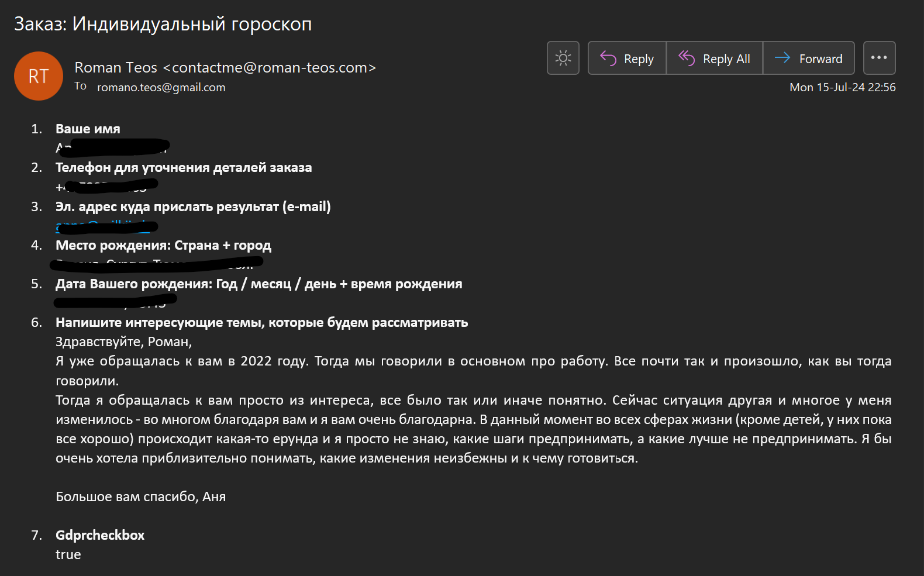Click the 'Большое вам спасибо, Аня' line
924x576 pixels.
coord(140,496)
